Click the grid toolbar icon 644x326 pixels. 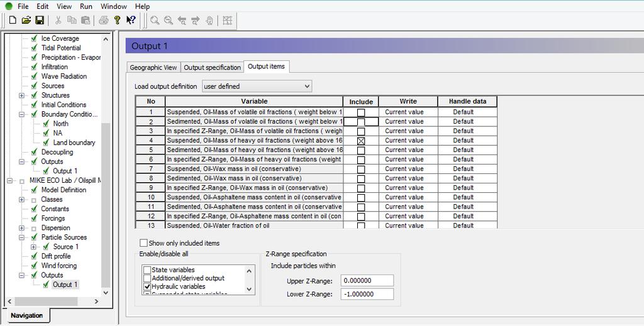pyautogui.click(x=228, y=21)
